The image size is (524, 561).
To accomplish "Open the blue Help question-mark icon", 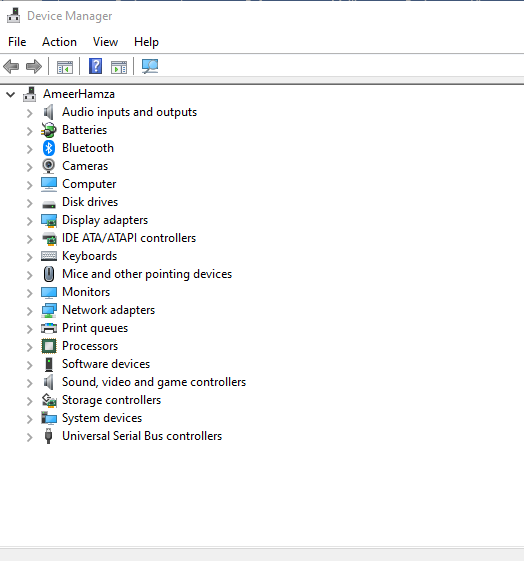I will click(x=96, y=66).
